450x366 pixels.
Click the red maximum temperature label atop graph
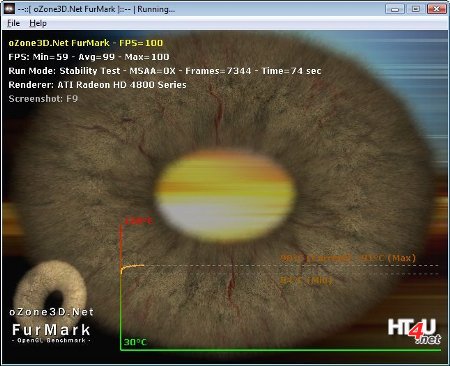[x=138, y=221]
